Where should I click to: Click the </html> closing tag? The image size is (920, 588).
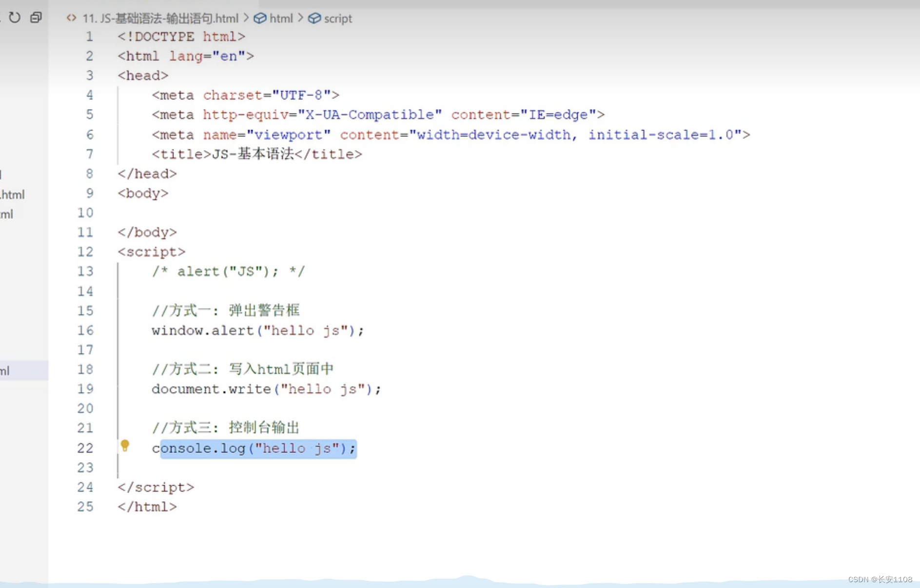(147, 507)
